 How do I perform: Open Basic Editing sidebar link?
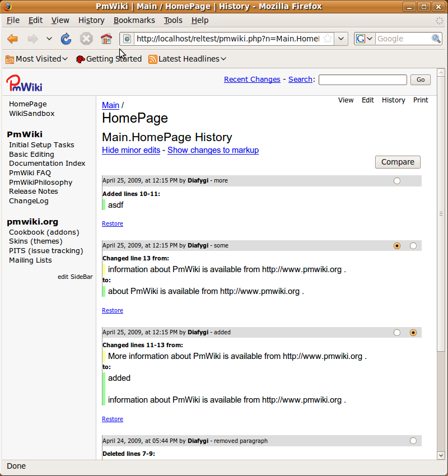31,154
